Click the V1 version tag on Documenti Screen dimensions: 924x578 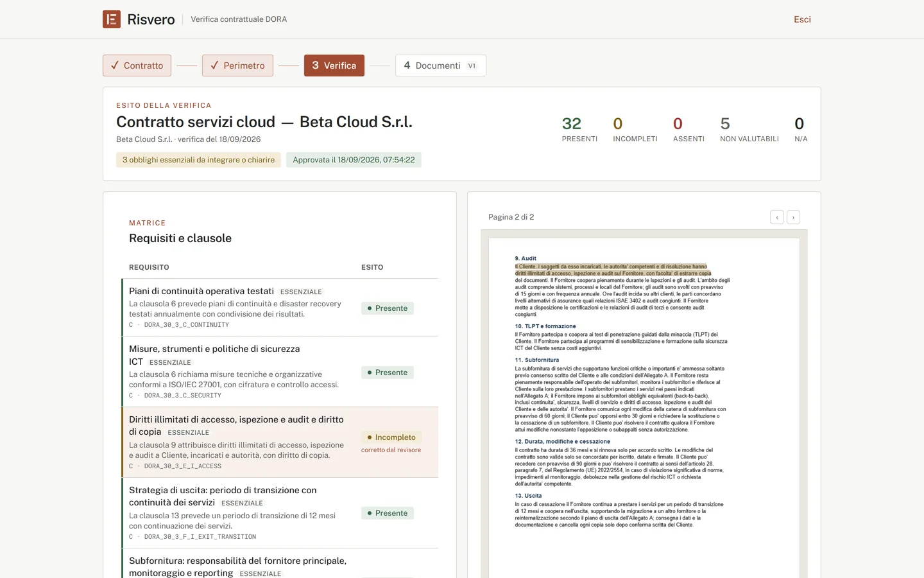[x=472, y=66]
